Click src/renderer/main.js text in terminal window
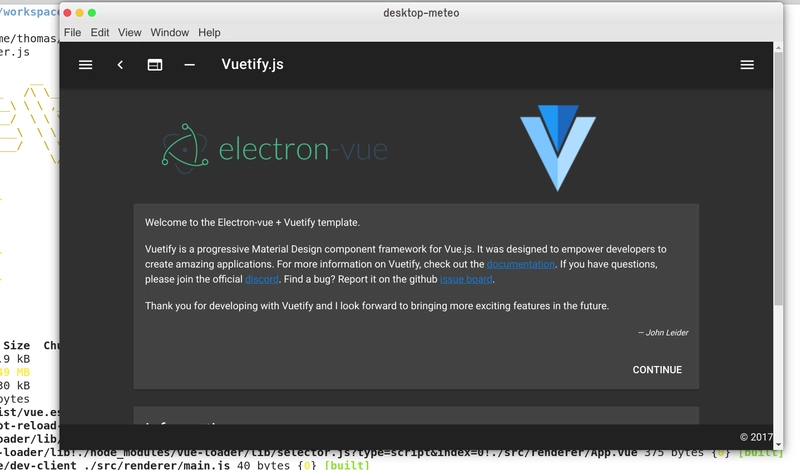The height and width of the screenshot is (470, 800). 155,465
